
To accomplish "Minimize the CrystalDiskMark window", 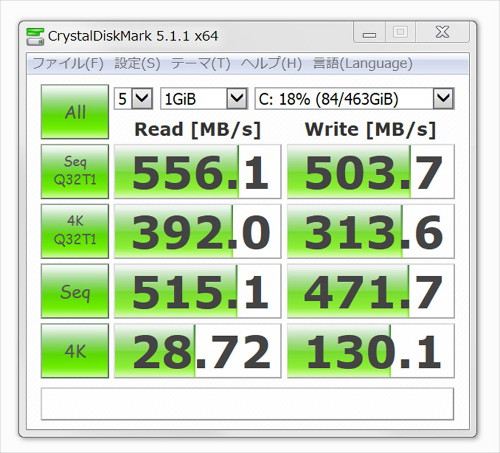I will point(369,33).
